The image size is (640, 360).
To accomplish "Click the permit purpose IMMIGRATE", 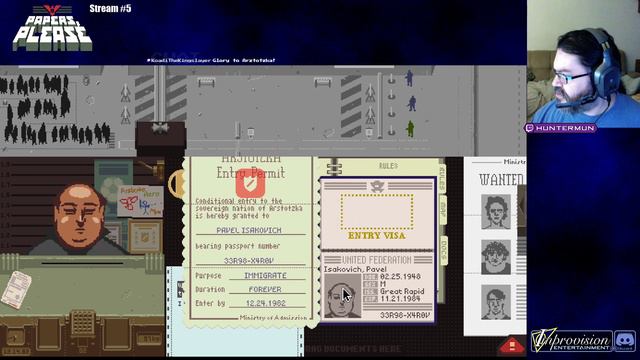I will [x=265, y=276].
